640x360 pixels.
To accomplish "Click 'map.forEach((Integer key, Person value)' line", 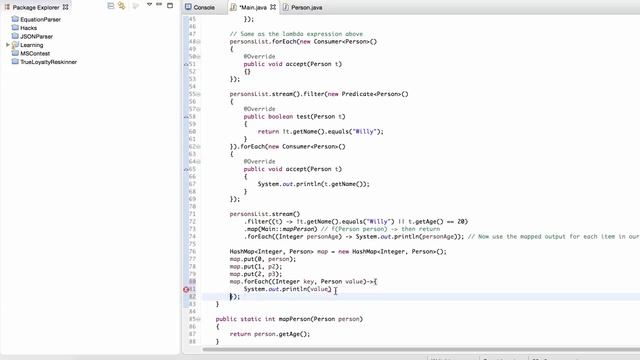I will (x=303, y=282).
